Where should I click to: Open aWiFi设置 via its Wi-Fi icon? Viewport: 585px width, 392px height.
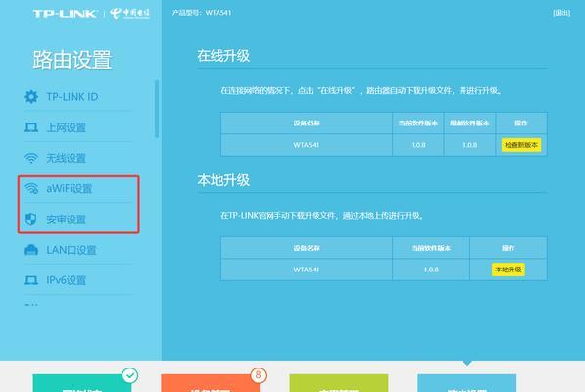(31, 189)
